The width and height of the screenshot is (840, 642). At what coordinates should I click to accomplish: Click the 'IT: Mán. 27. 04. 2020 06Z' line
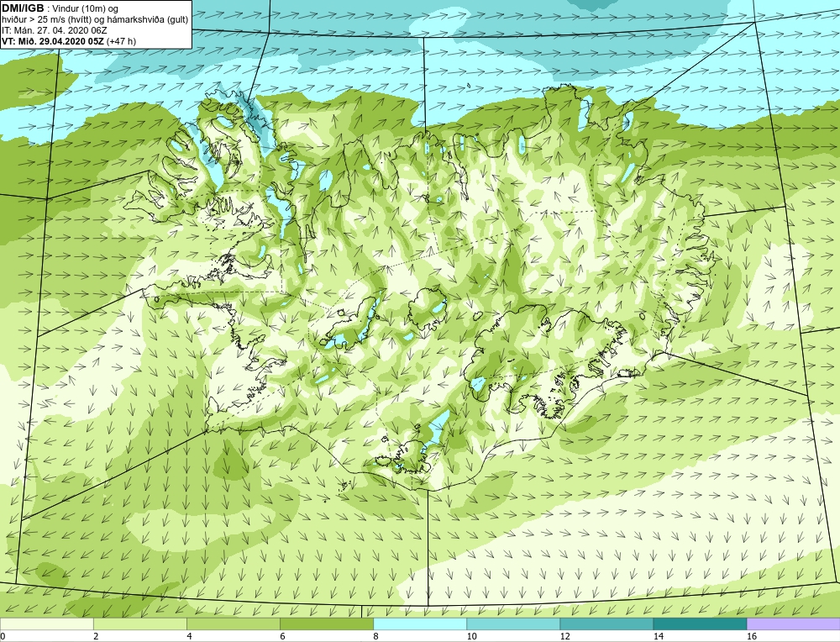click(54, 30)
